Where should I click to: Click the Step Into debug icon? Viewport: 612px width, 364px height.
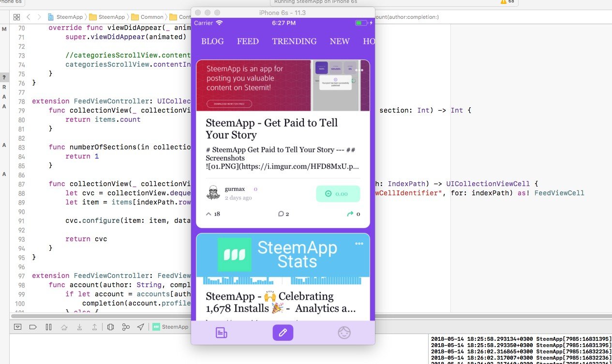pos(79,327)
